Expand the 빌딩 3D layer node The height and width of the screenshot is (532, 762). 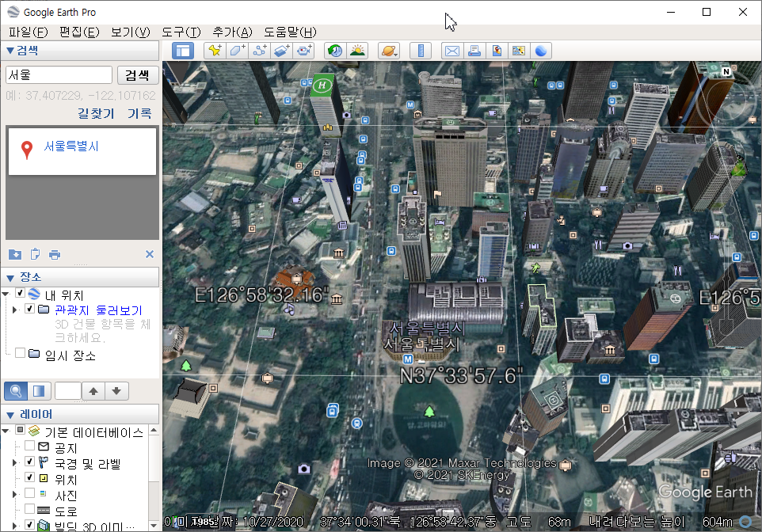14,526
